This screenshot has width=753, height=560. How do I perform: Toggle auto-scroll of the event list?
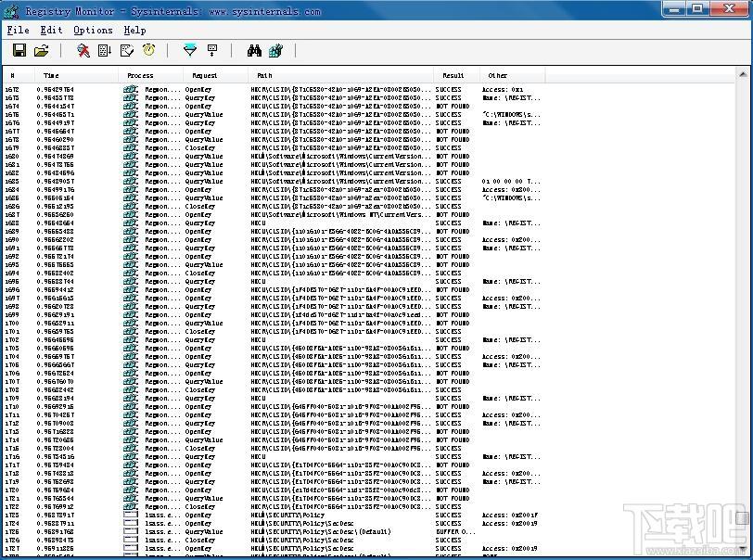103,50
